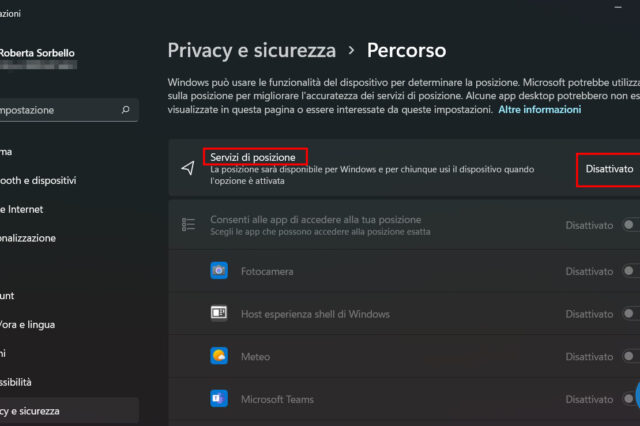Click the location arrow icon

tap(187, 168)
